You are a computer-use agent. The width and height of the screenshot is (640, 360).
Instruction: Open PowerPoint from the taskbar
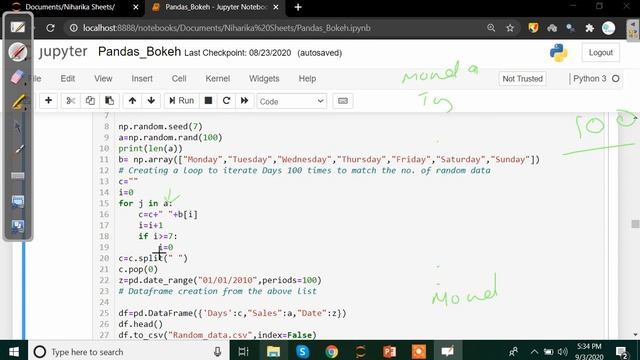(x=389, y=351)
